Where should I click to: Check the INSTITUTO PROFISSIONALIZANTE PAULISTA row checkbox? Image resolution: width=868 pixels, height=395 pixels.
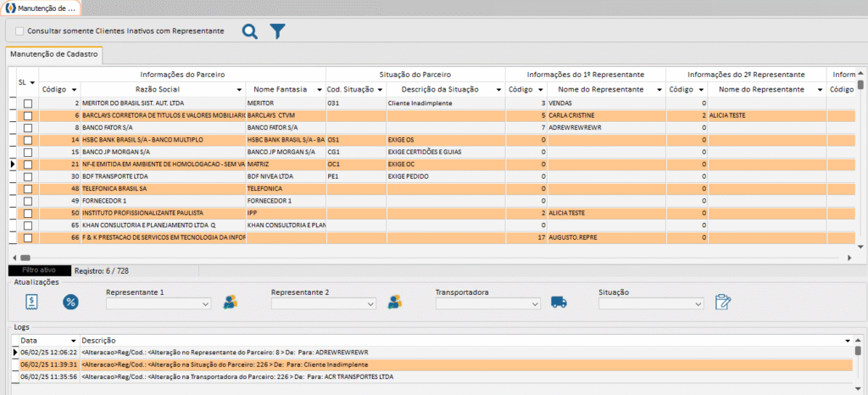pos(28,213)
